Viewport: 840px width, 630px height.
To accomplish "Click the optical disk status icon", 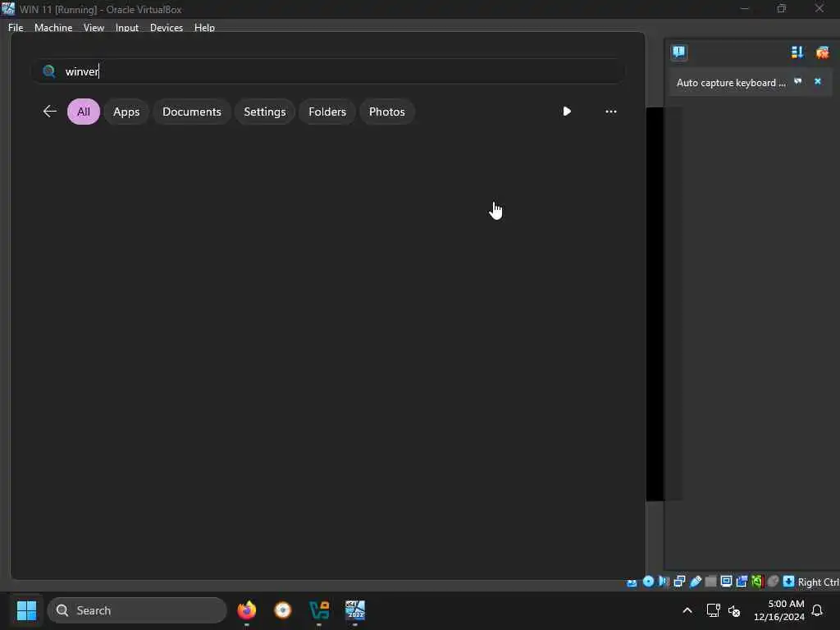I will pyautogui.click(x=648, y=582).
